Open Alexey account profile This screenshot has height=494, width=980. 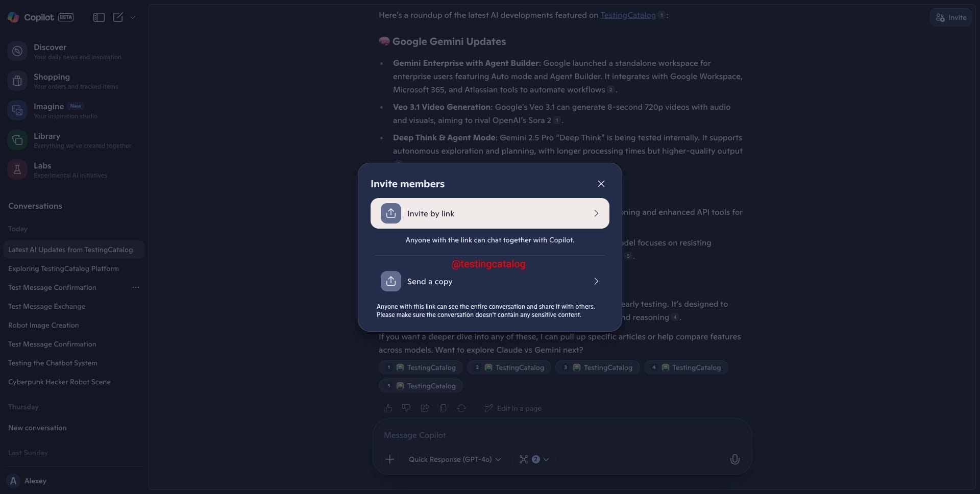coord(27,481)
